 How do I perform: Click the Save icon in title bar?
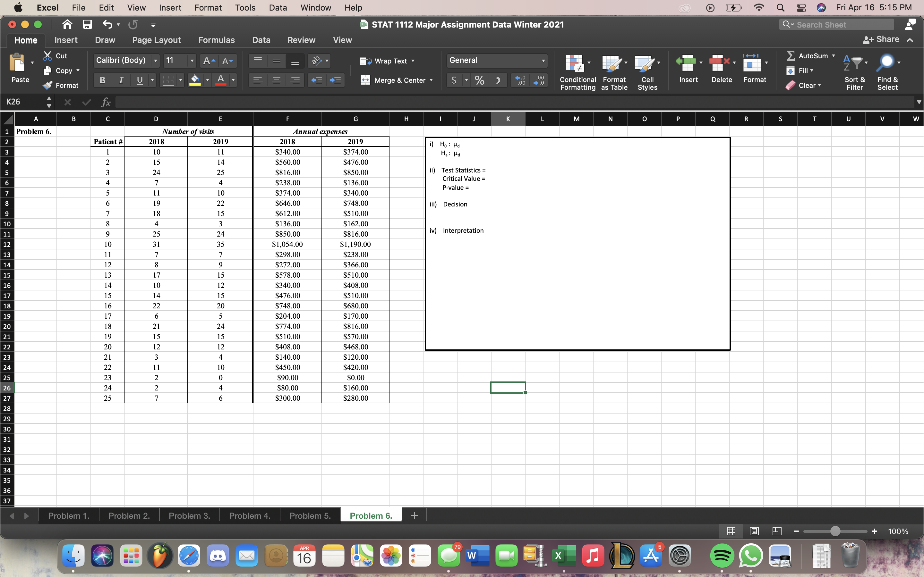(87, 25)
